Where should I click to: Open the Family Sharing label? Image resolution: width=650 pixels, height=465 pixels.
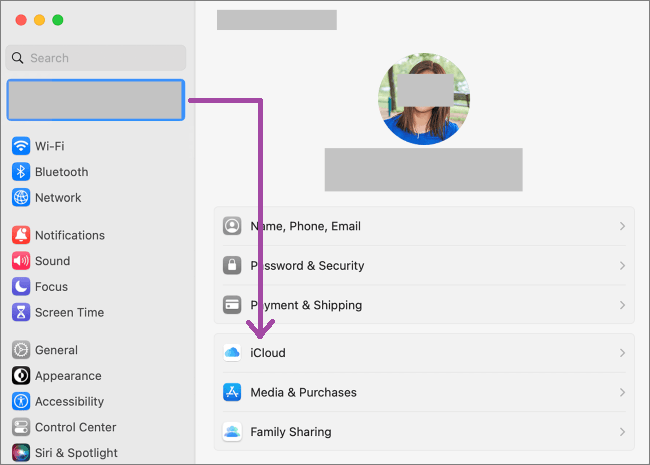[291, 432]
